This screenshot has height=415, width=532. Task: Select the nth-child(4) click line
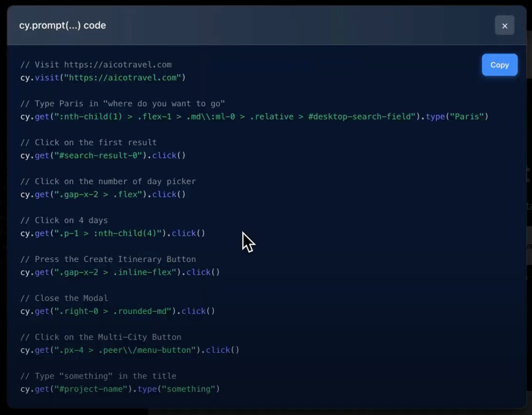113,233
